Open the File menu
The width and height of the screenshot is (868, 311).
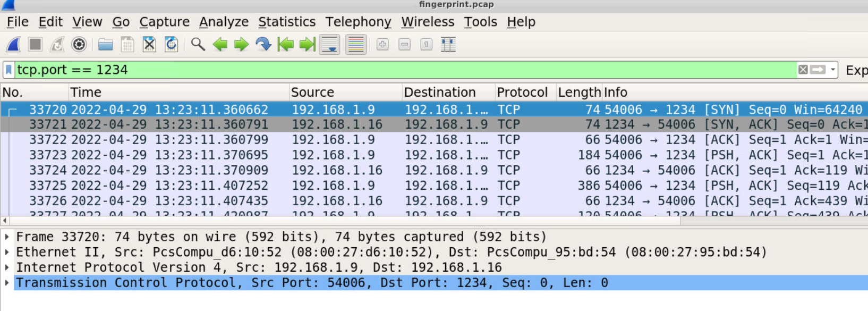point(18,22)
